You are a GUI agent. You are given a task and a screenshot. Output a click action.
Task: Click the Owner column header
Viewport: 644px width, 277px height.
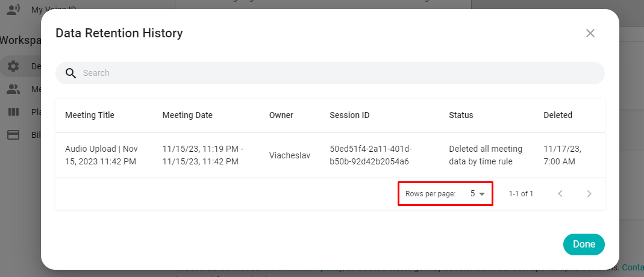pyautogui.click(x=281, y=115)
